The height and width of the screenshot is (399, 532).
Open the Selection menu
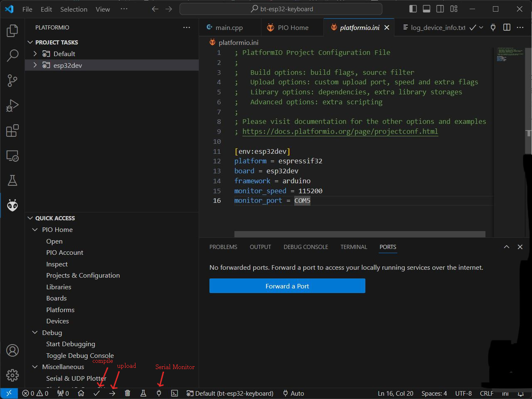pos(74,9)
